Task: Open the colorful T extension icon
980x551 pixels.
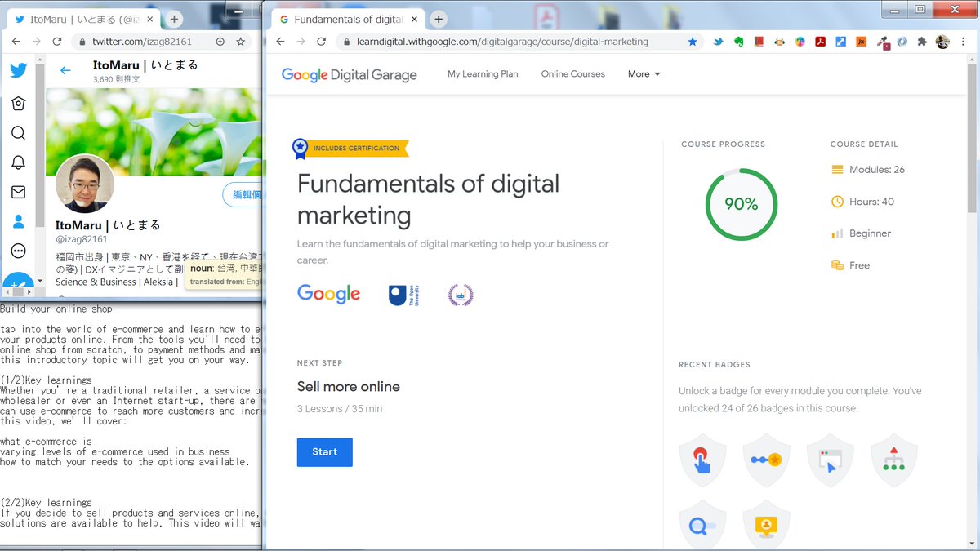Action: [x=800, y=42]
